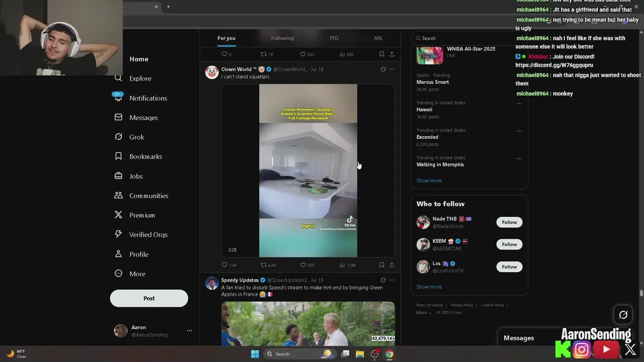Open more options for Exceeded trend
644x362 pixels.
pyautogui.click(x=519, y=131)
